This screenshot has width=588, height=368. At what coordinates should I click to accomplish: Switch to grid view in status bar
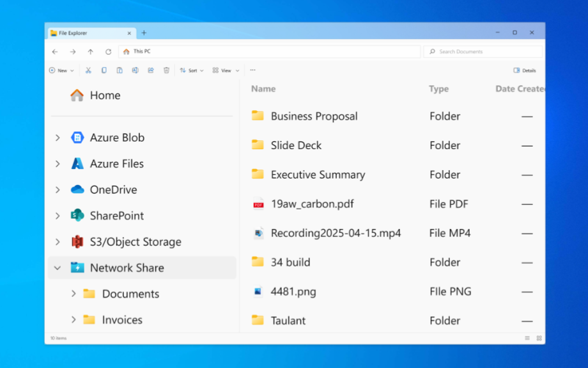click(539, 339)
